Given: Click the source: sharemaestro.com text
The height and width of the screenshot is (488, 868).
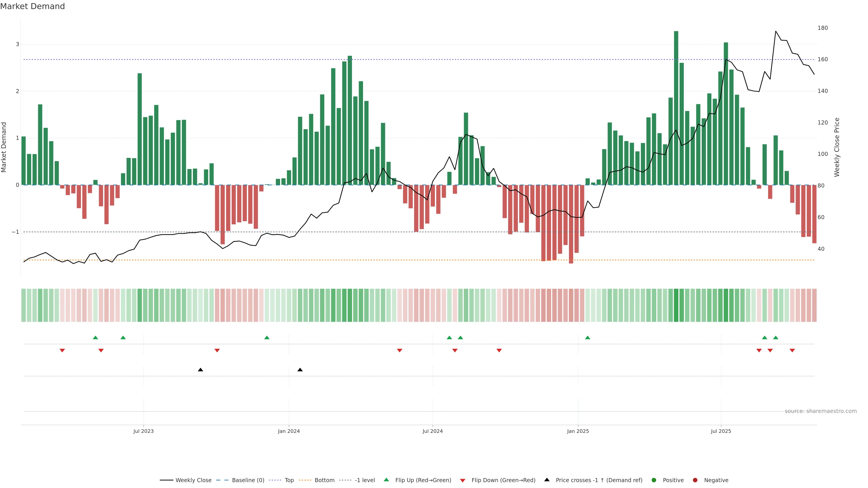Looking at the screenshot, I should coord(821,411).
